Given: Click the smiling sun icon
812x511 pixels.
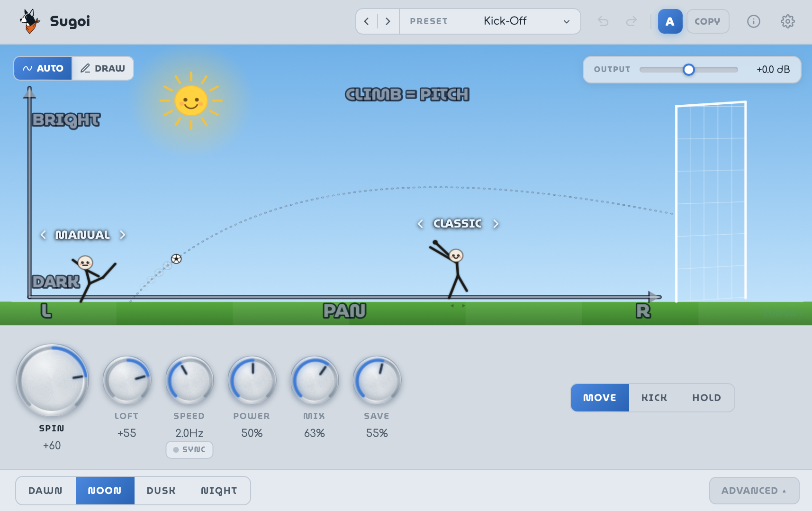Looking at the screenshot, I should [x=191, y=101].
